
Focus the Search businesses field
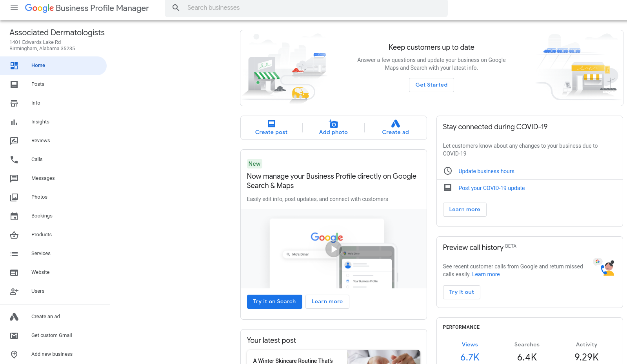coord(306,8)
